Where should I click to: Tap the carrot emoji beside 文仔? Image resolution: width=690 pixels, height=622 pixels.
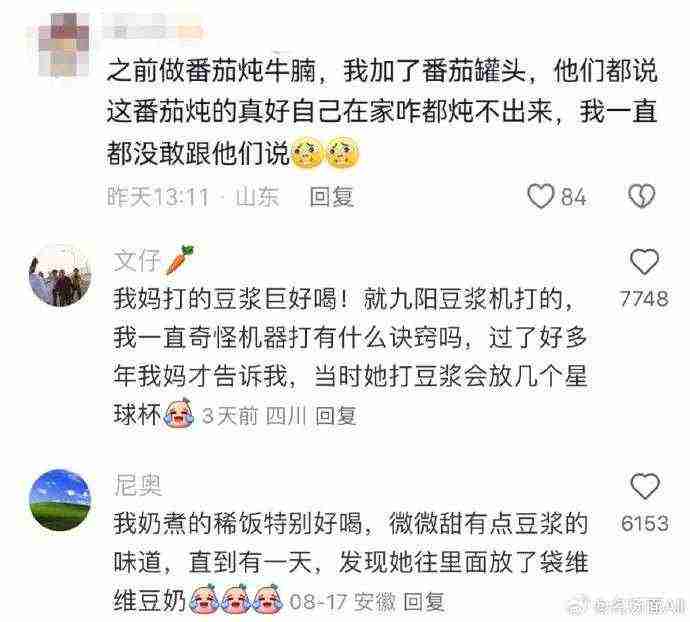pyautogui.click(x=180, y=260)
